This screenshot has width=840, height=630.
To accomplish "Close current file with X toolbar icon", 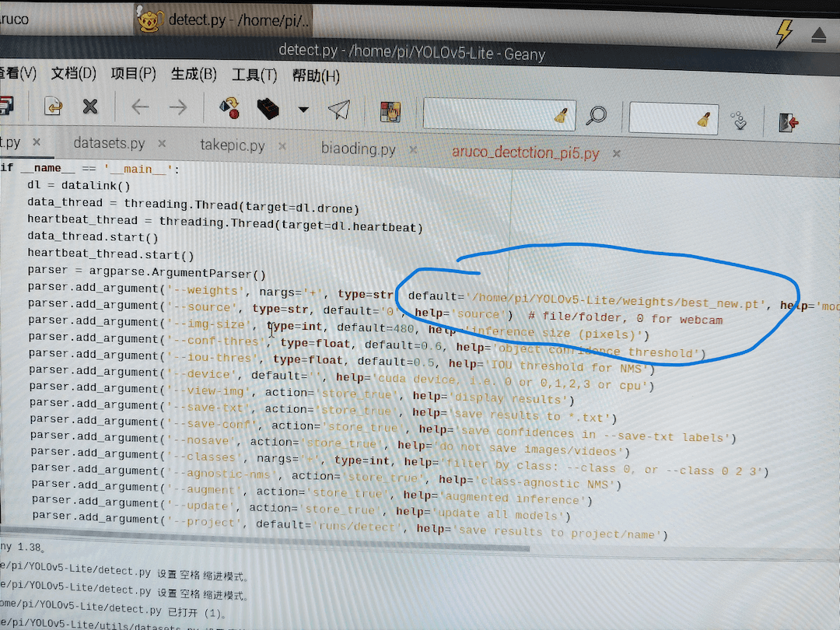I will pos(90,106).
